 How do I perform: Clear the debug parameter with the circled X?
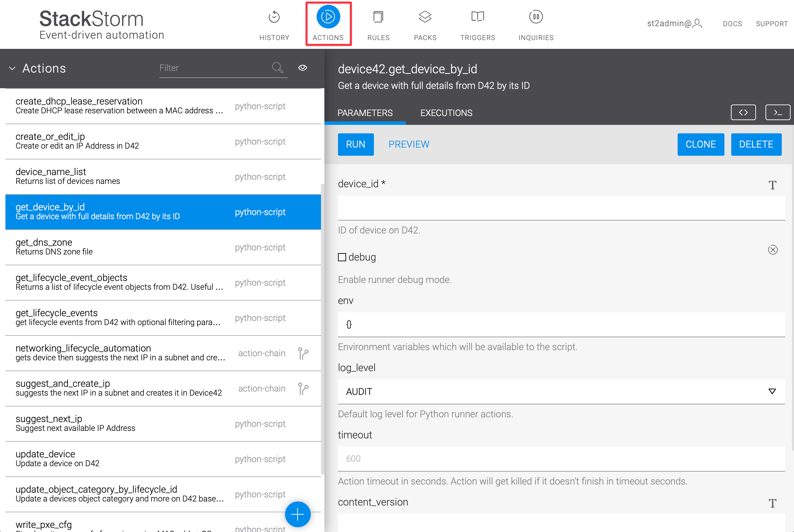pyautogui.click(x=773, y=250)
